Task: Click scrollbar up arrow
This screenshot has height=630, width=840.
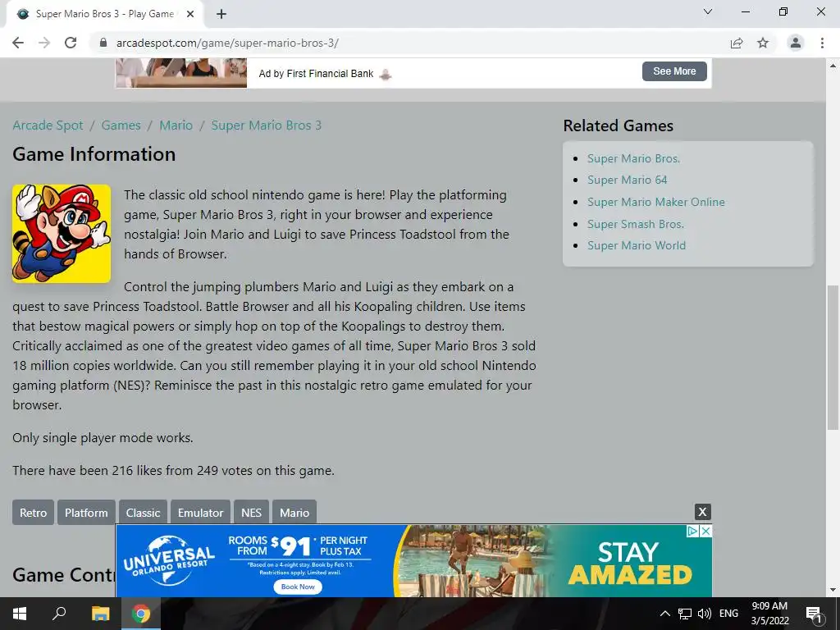Action: pos(833,66)
